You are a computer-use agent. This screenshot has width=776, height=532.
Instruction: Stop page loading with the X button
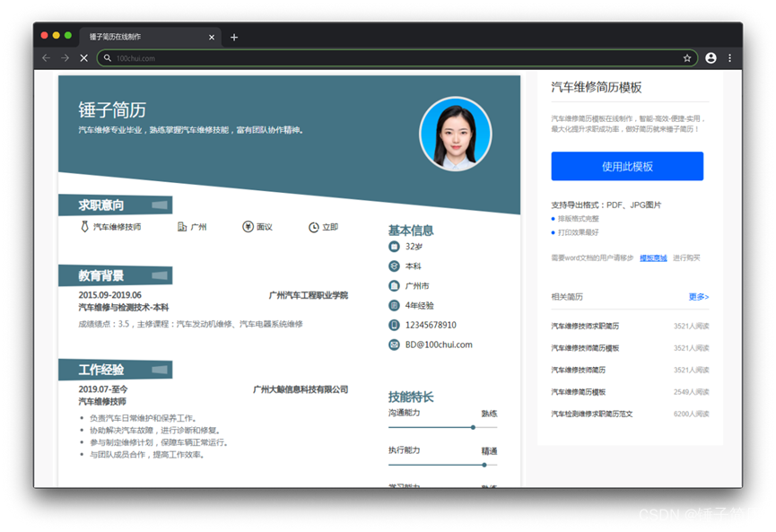pyautogui.click(x=84, y=58)
